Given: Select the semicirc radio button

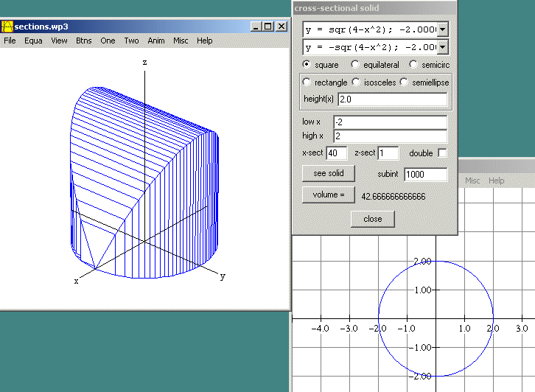Looking at the screenshot, I should pyautogui.click(x=413, y=65).
